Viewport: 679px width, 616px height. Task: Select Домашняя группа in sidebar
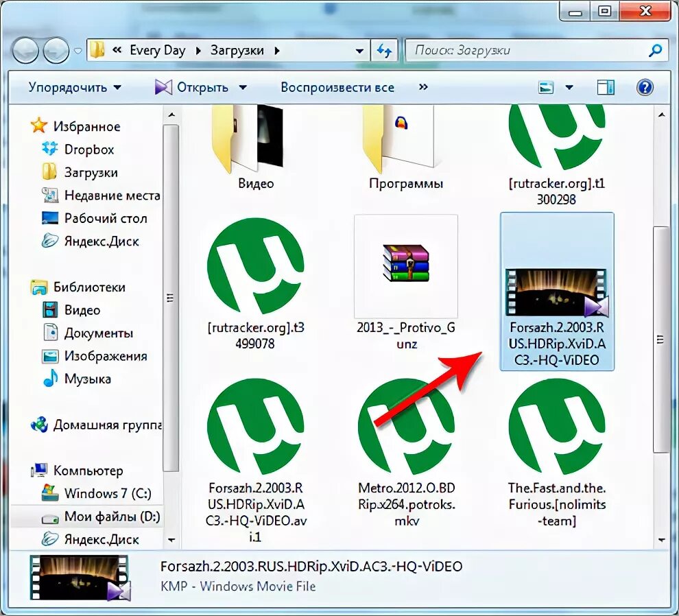(x=96, y=425)
